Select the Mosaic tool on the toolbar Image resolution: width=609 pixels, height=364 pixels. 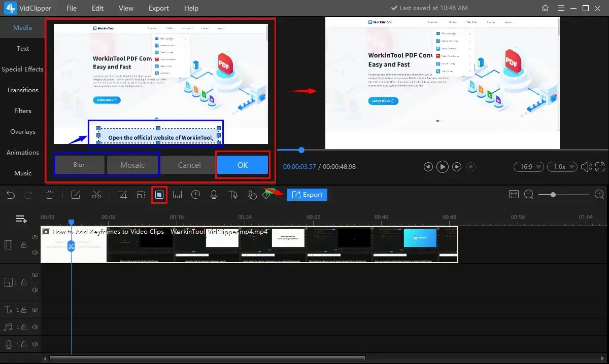coord(159,194)
